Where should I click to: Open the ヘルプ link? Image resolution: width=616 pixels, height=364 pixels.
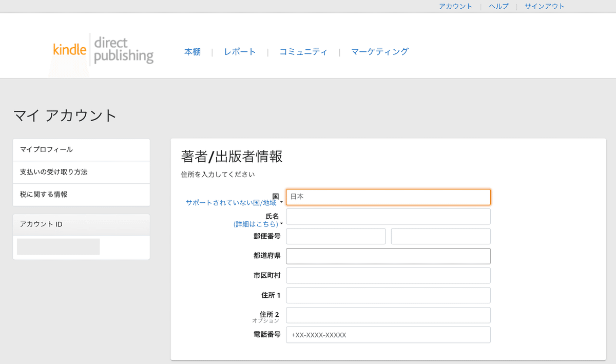[x=498, y=6]
